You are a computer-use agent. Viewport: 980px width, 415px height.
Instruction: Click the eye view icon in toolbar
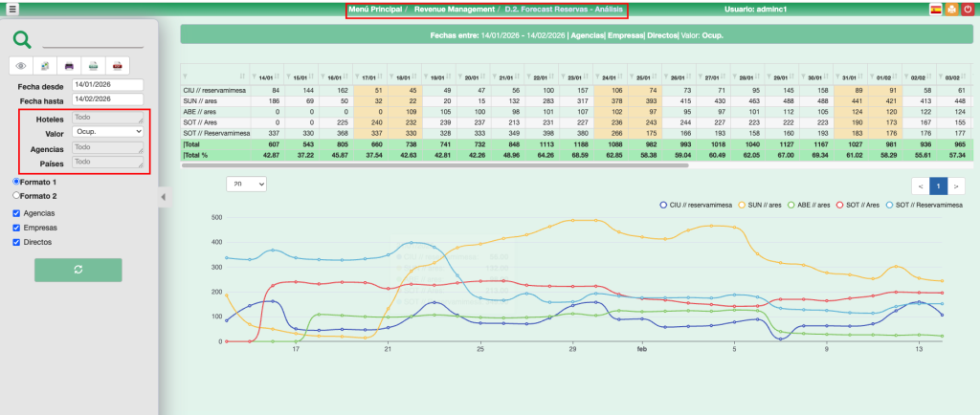(x=21, y=66)
